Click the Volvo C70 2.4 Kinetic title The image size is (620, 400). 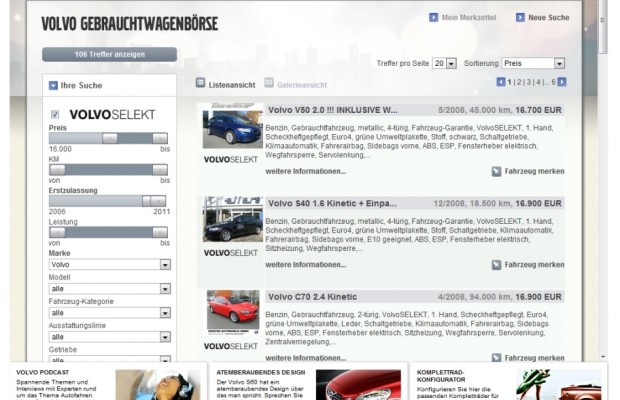point(312,297)
